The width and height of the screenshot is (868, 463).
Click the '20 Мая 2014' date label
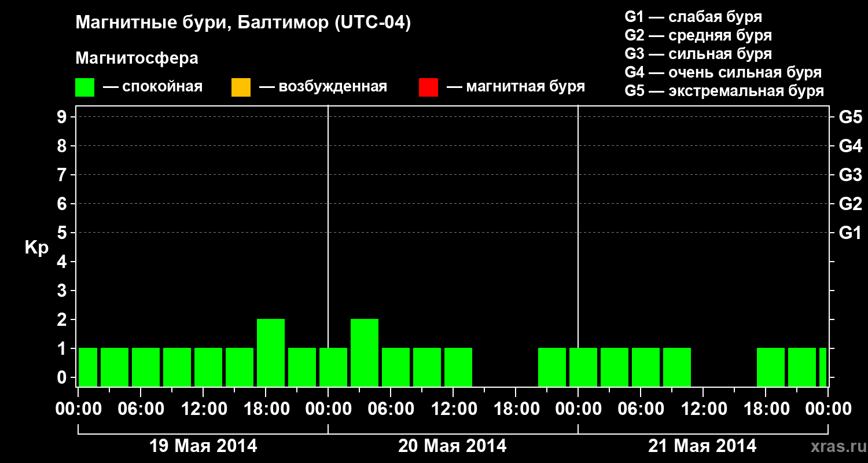click(452, 446)
